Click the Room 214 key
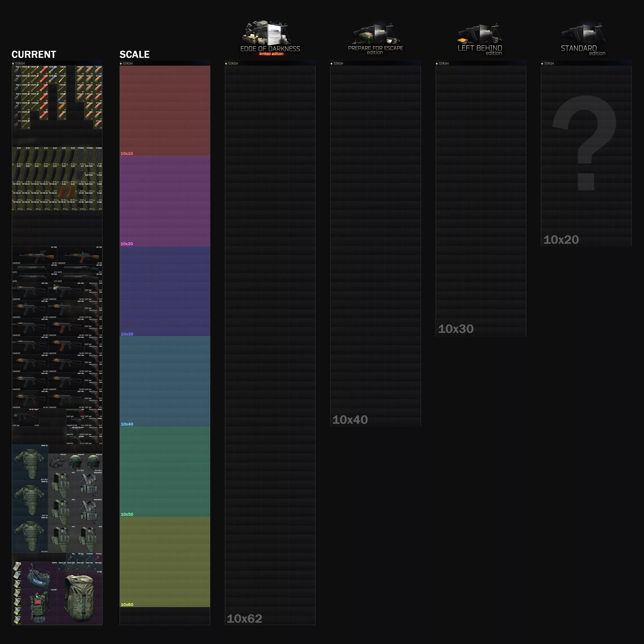 click(62, 566)
